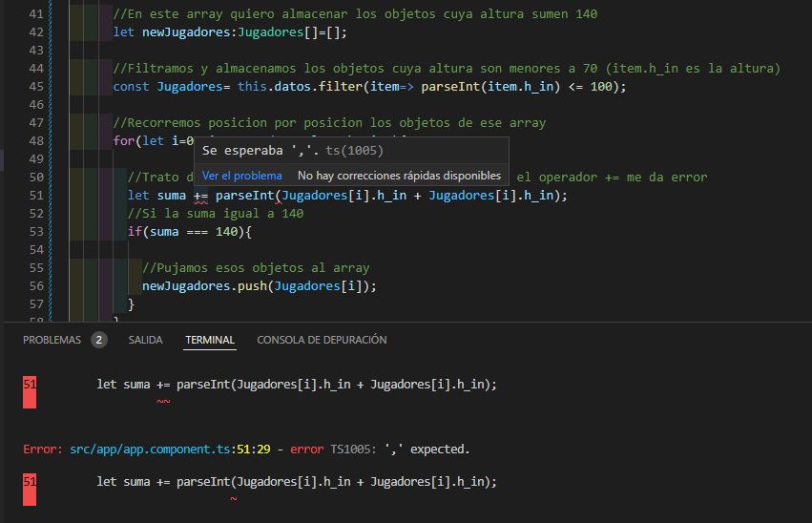Image resolution: width=812 pixels, height=523 pixels.
Task: Click line number 42 in the gutter
Action: [36, 32]
